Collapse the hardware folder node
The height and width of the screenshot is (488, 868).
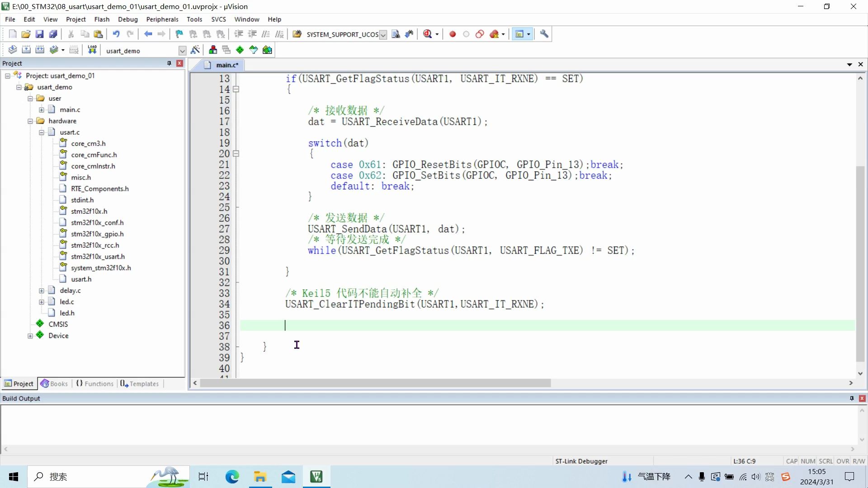point(30,121)
